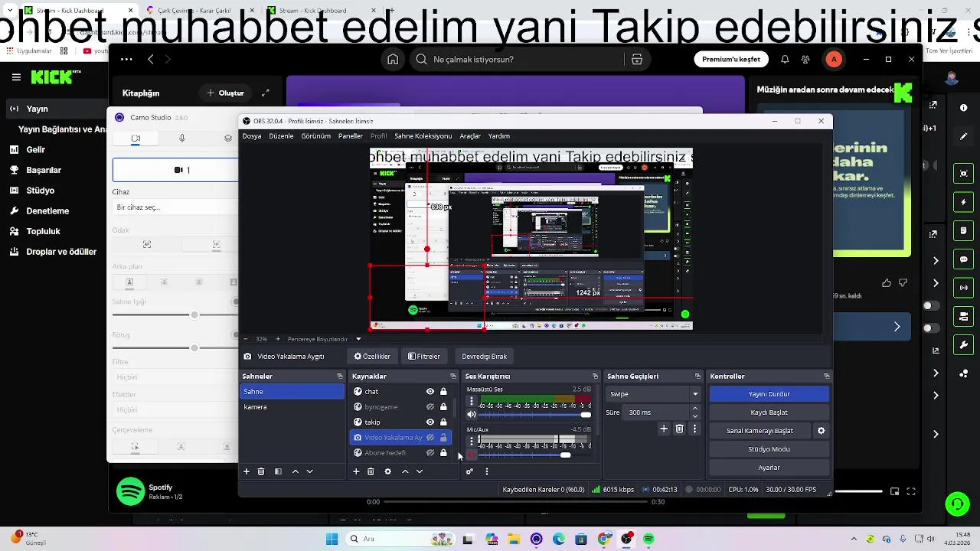The width and height of the screenshot is (980, 551).
Task: Open Düzenle menu in OBS
Action: [x=281, y=136]
